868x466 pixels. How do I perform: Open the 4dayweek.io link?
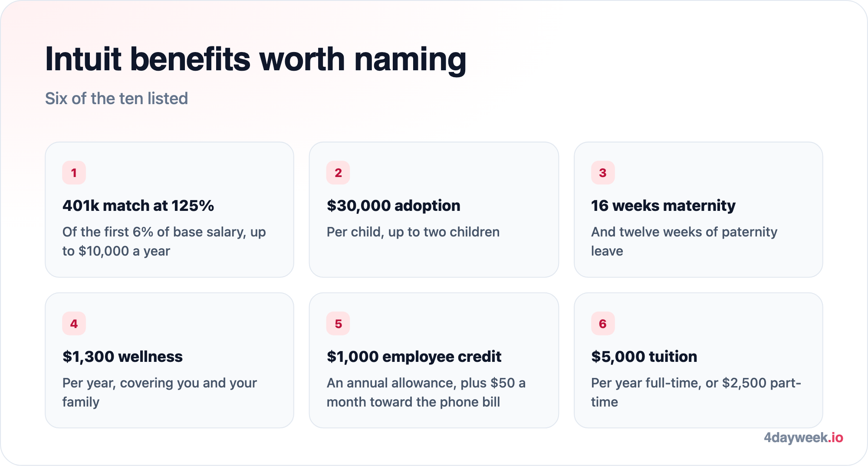pyautogui.click(x=803, y=437)
